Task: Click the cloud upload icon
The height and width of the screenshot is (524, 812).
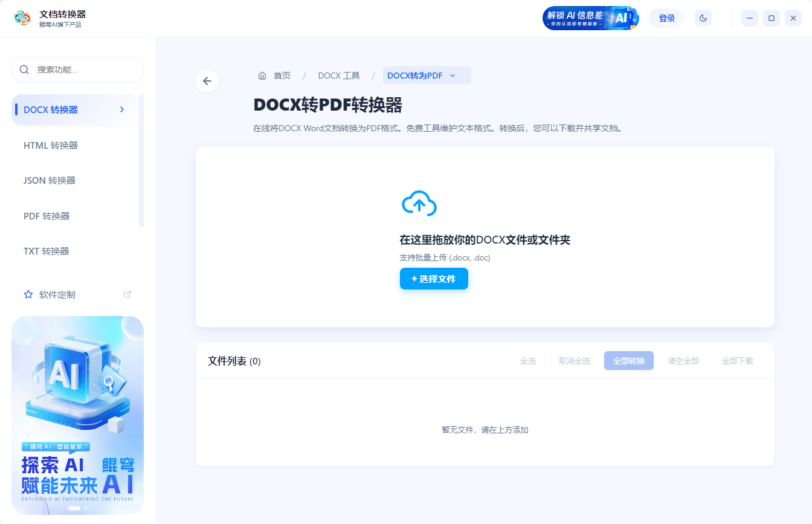Action: point(419,203)
